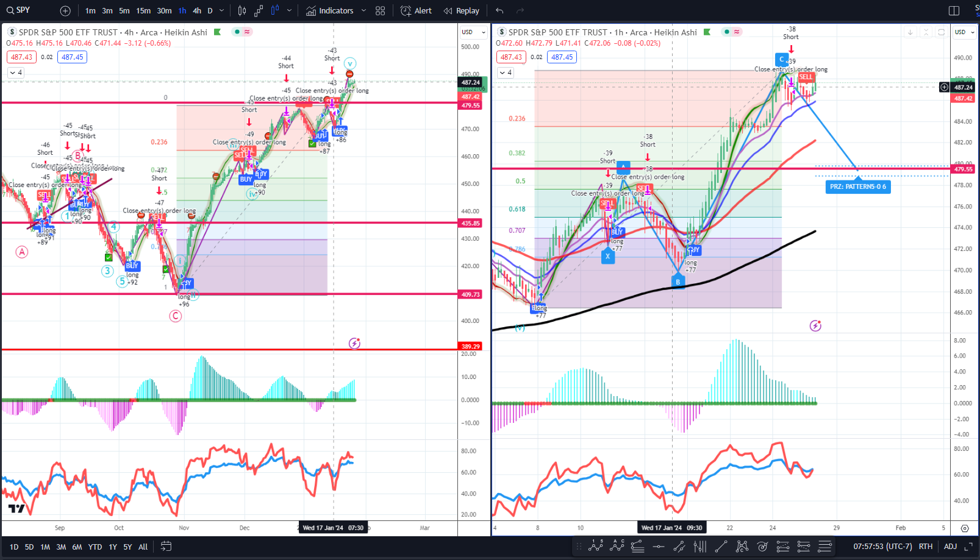The image size is (980, 560).
Task: Open the Indicators menu
Action: tap(330, 10)
